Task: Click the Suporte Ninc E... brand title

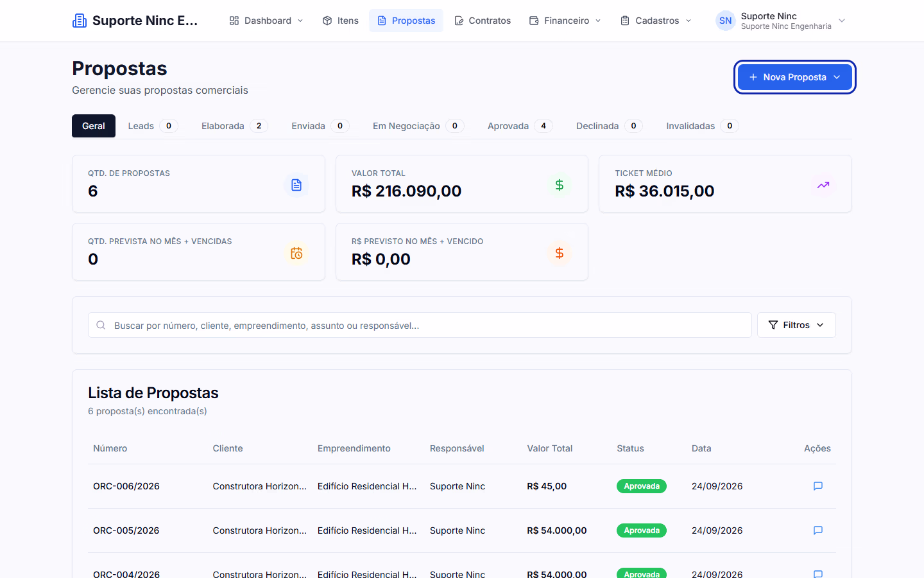Action: coord(145,21)
